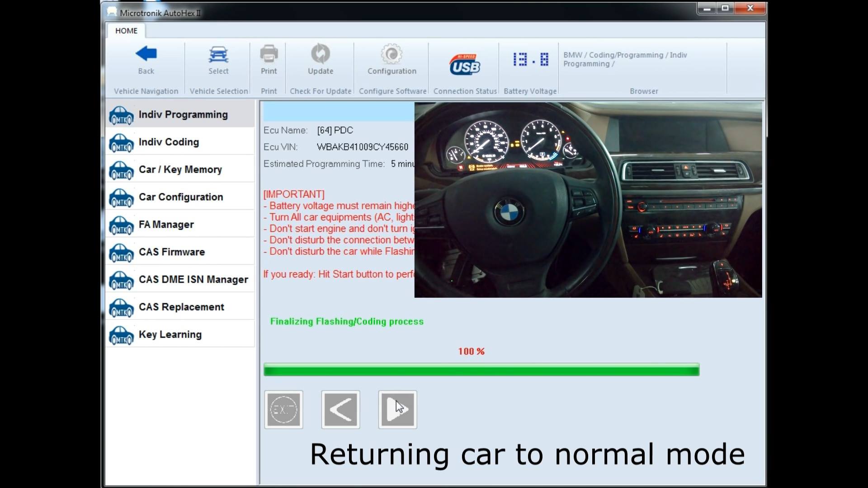868x488 pixels.
Task: Open Indiv Programming in the sidebar
Action: point(180,114)
